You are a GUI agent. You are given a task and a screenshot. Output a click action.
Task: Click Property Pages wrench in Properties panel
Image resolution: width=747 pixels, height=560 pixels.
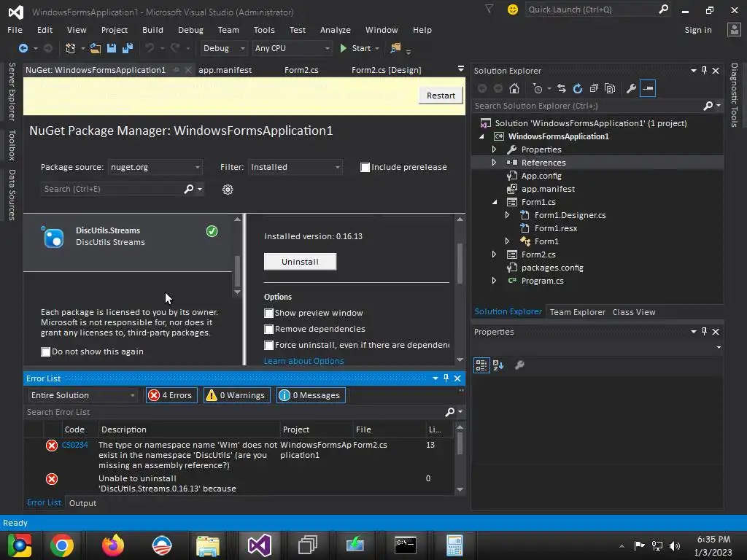[519, 365]
